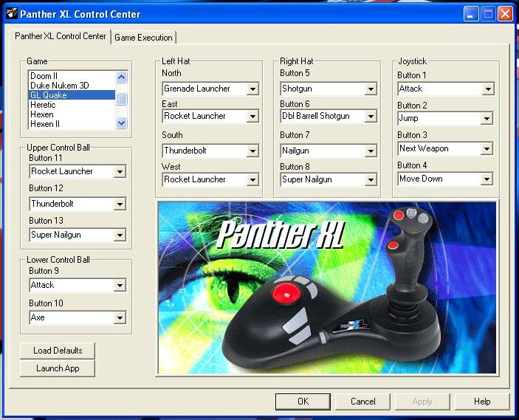Screen dimensions: 519x420
Task: Close the Panther XL Control Center window
Action: pos(505,14)
